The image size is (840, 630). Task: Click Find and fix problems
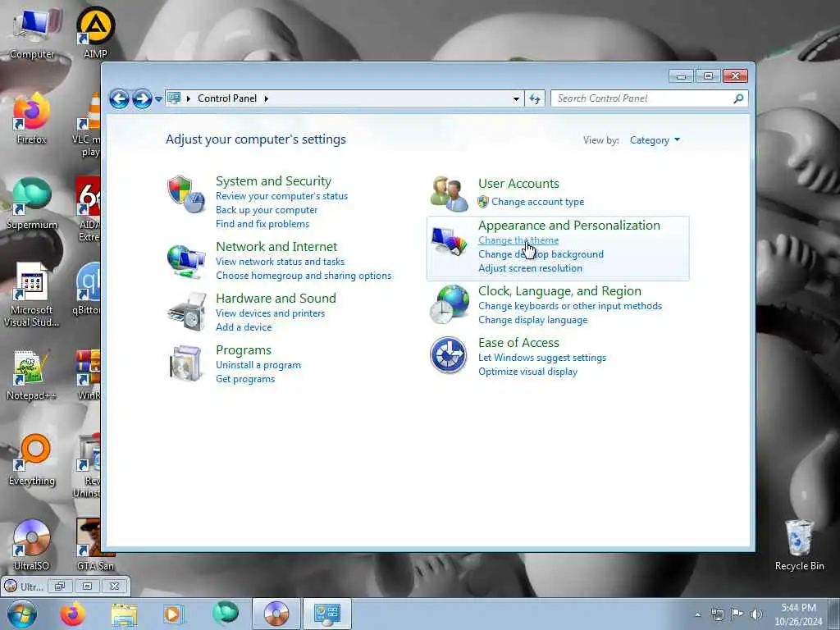click(x=262, y=224)
